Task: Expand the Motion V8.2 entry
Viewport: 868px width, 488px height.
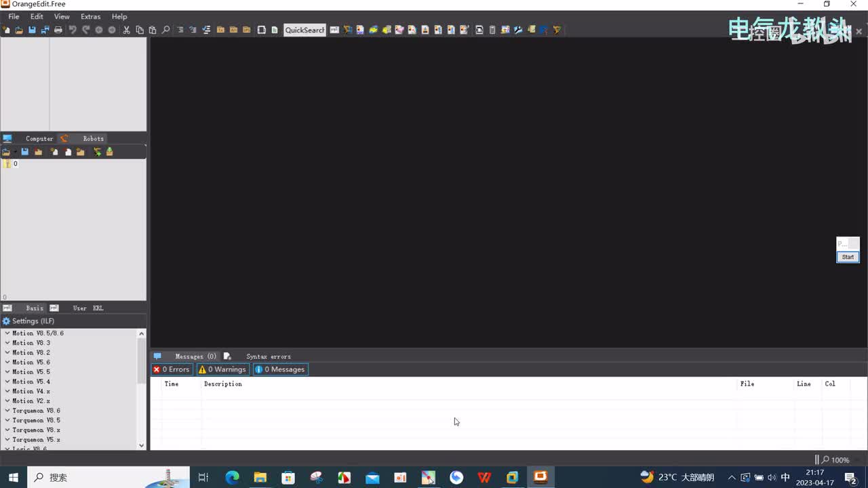Action: [x=7, y=352]
